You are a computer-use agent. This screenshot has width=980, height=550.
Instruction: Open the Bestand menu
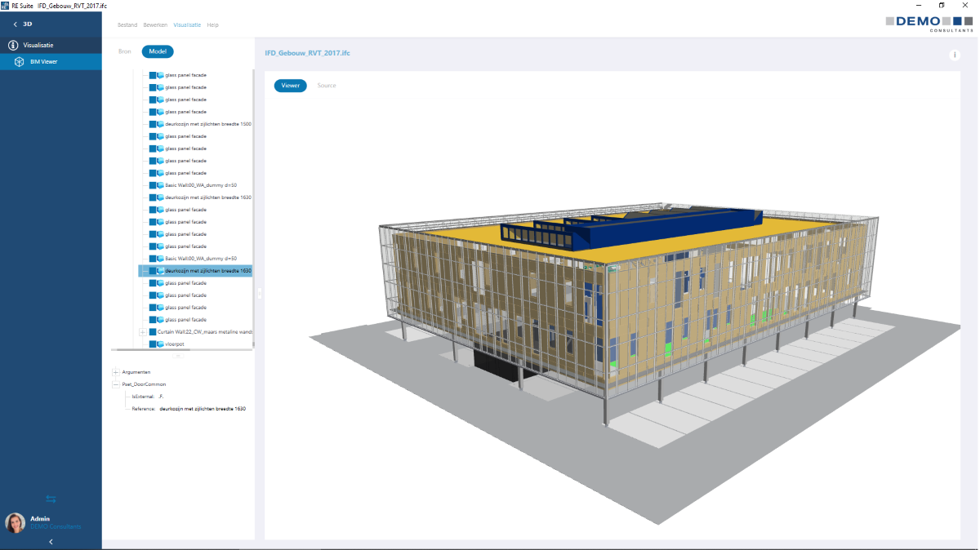[127, 25]
